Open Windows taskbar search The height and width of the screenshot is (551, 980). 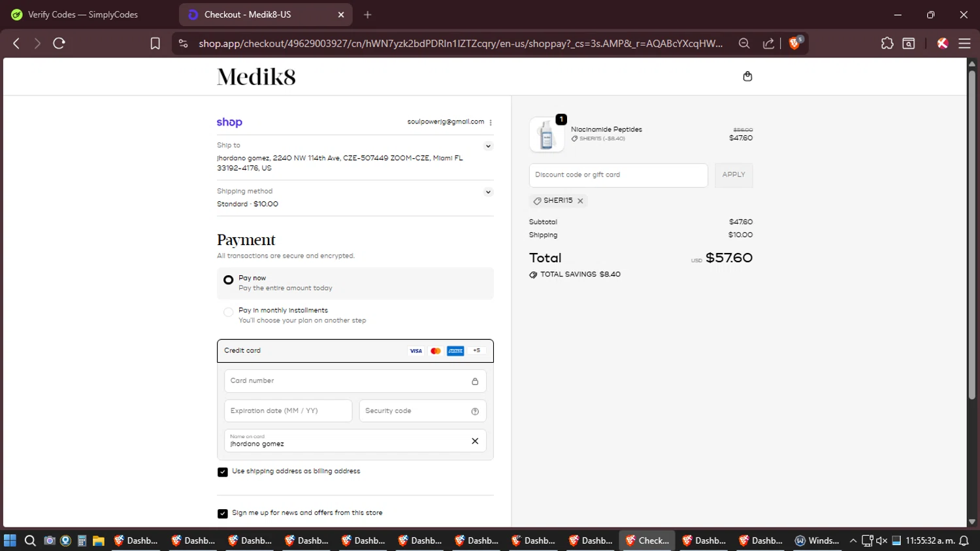click(30, 541)
